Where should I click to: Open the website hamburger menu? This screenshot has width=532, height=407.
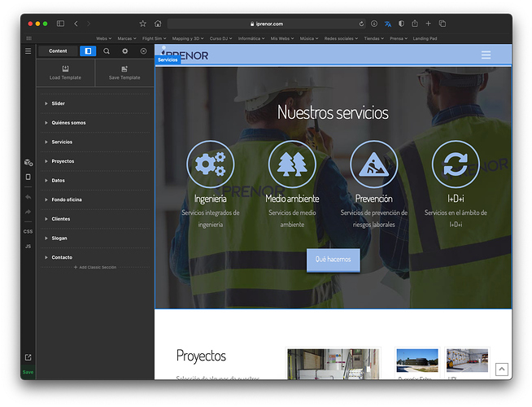(486, 55)
